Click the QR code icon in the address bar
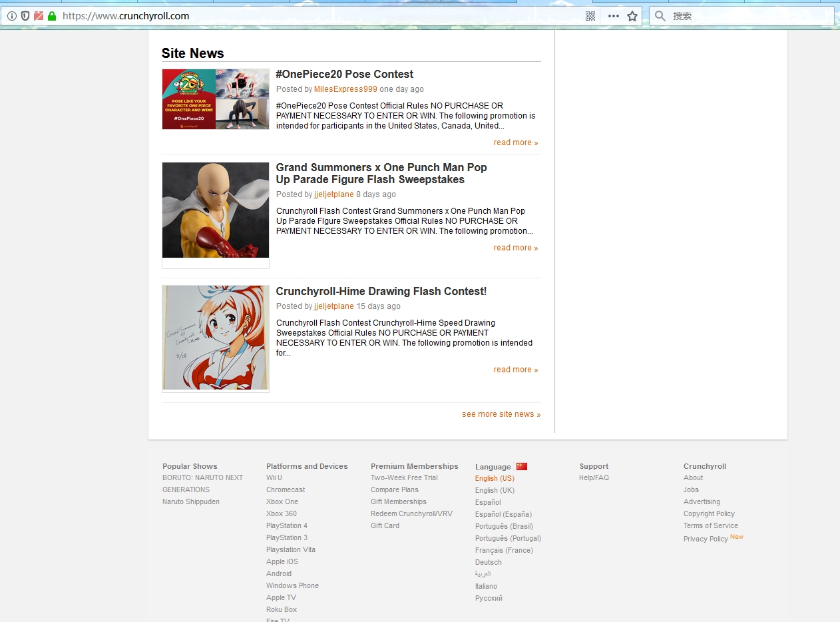The width and height of the screenshot is (840, 622). (590, 15)
